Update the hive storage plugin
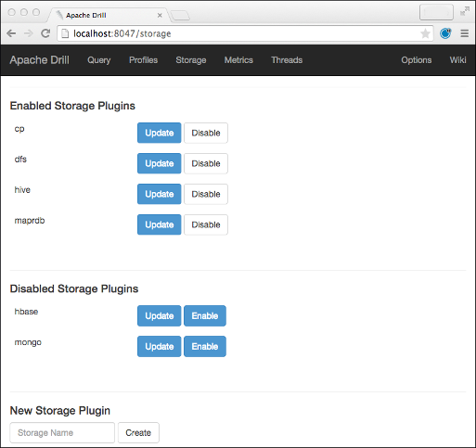Screen dimensions: 476x448 tap(160, 194)
